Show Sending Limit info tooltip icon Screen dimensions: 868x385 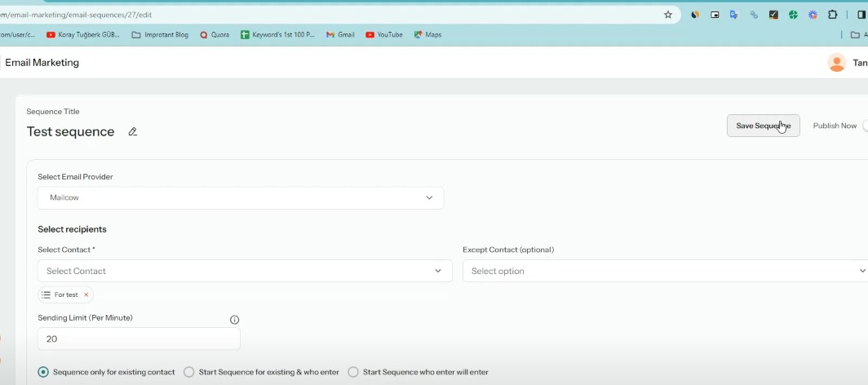click(234, 320)
